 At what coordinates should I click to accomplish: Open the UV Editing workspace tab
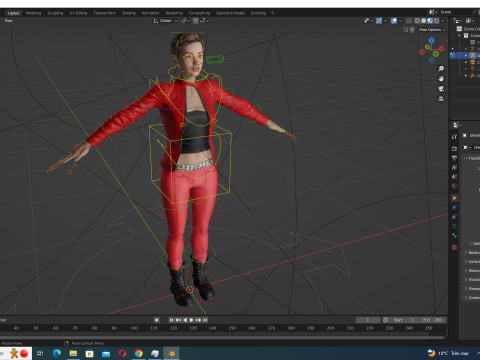[78, 13]
